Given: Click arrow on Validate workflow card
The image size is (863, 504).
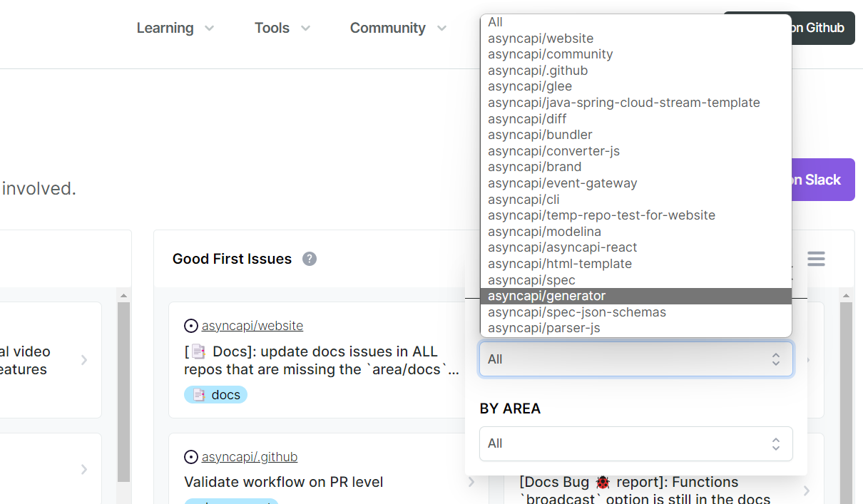Looking at the screenshot, I should pos(471,483).
